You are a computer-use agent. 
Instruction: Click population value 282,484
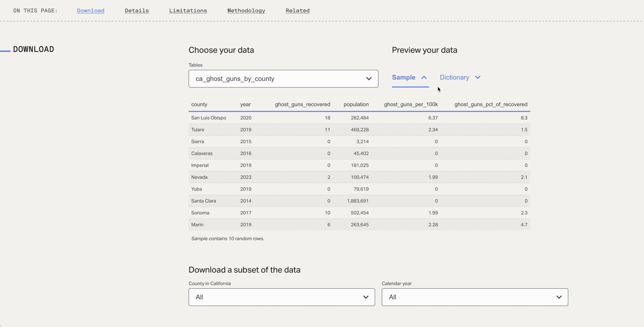pyautogui.click(x=360, y=118)
